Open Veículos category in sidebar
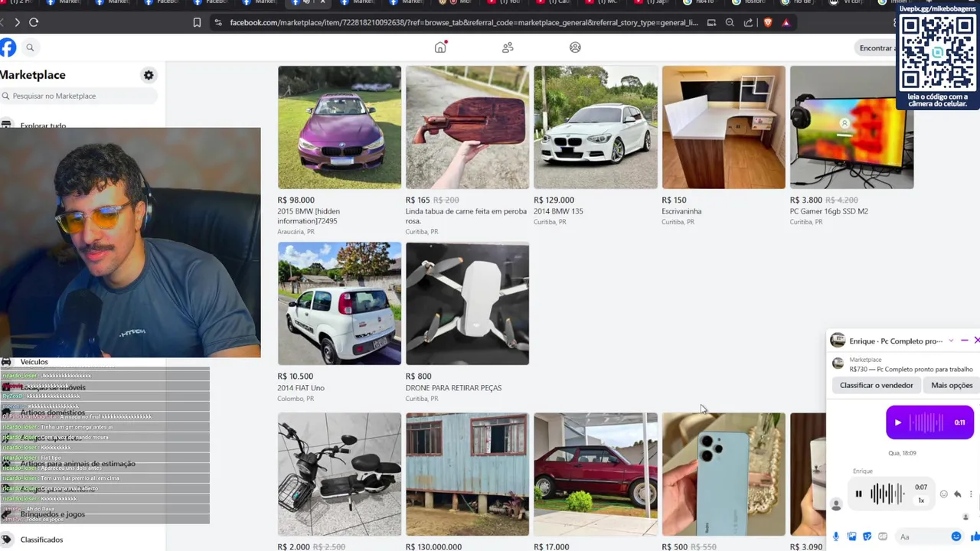The width and height of the screenshot is (980, 551). pos(34,362)
